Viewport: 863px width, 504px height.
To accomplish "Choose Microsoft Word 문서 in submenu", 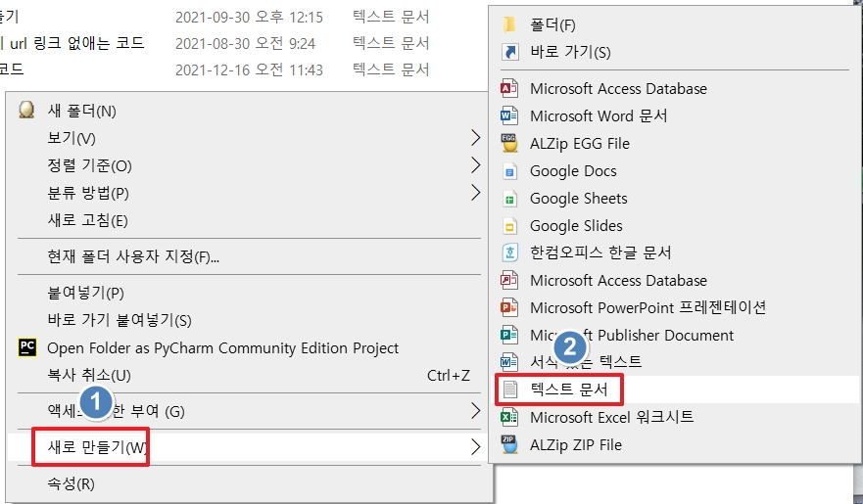I will (x=599, y=116).
